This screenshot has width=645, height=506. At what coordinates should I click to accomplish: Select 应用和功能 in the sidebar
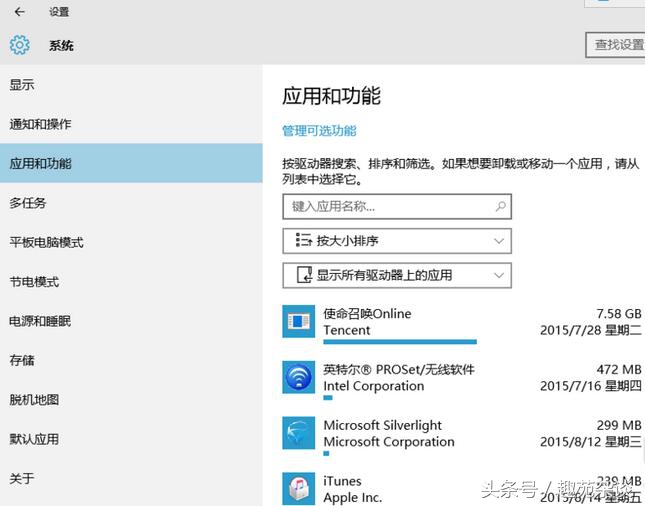131,163
